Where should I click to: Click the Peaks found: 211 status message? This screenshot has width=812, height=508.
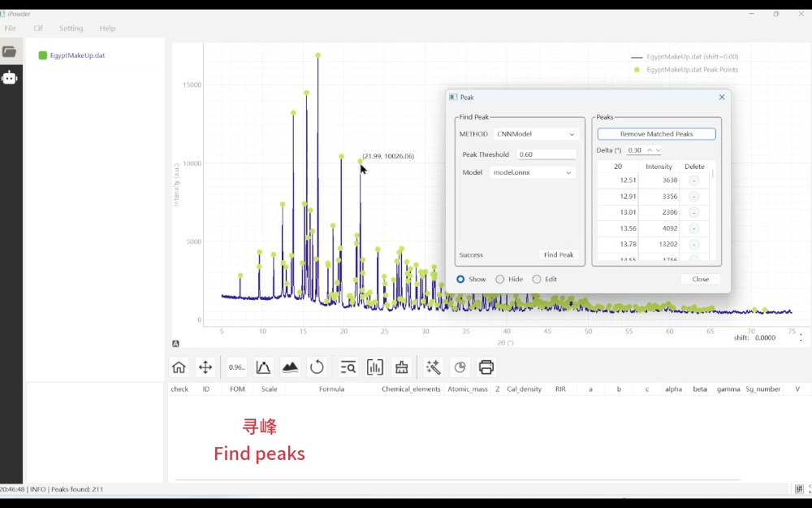point(76,488)
